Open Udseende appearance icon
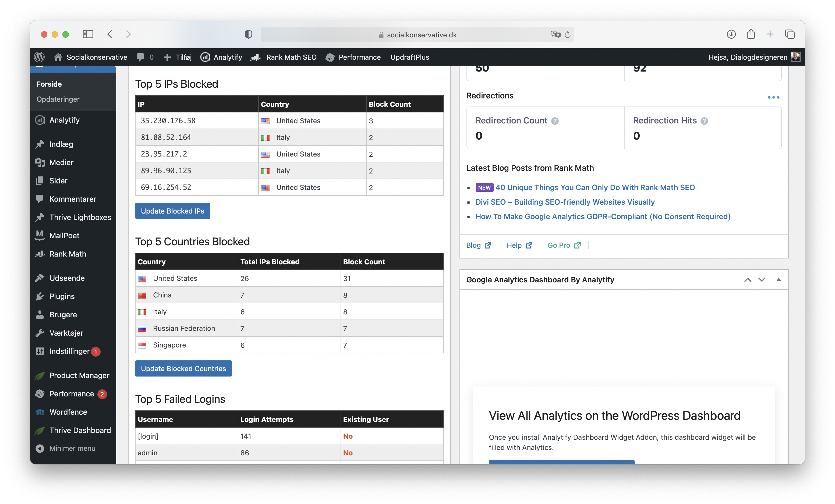The width and height of the screenshot is (835, 504). pos(40,278)
